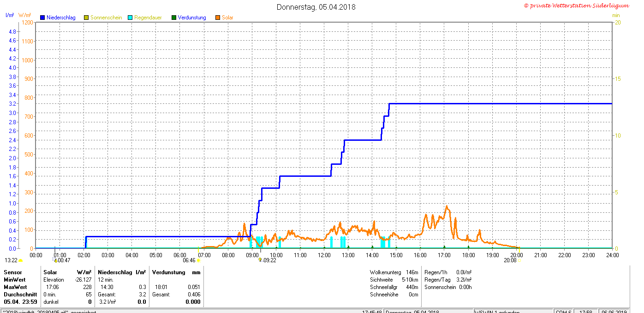This screenshot has height=313, width=644.
Task: Click the 06:46 time label
Action: 189,260
